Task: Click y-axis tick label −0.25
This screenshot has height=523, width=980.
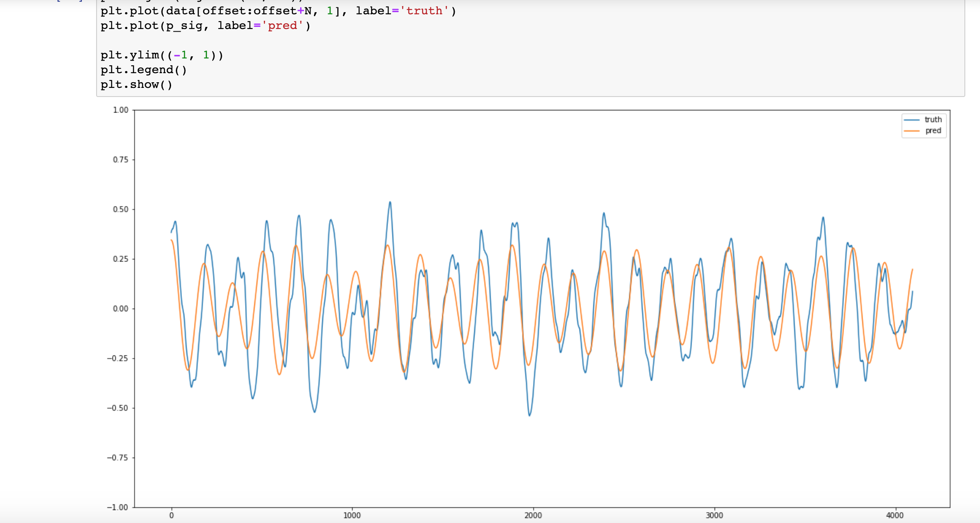Action: (118, 358)
